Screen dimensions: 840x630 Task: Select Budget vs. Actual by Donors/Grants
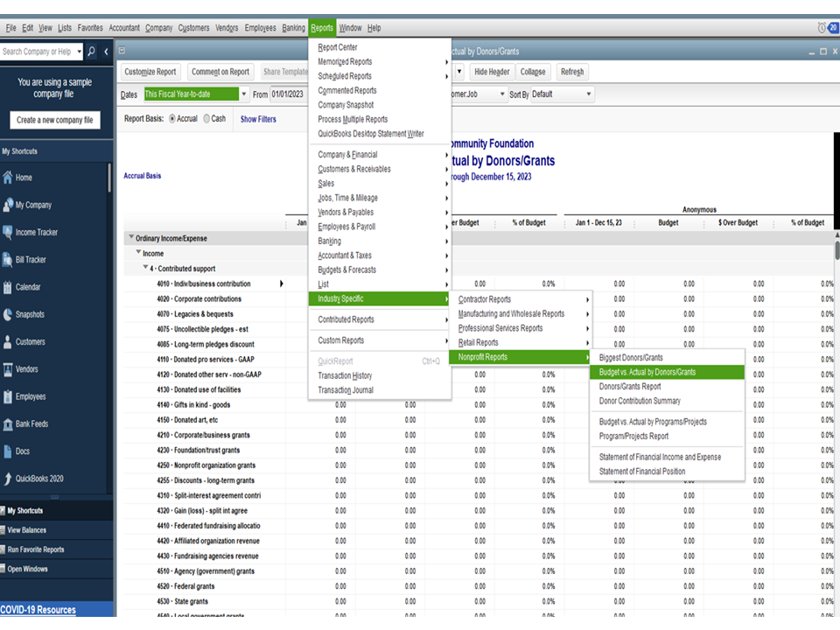(x=647, y=372)
